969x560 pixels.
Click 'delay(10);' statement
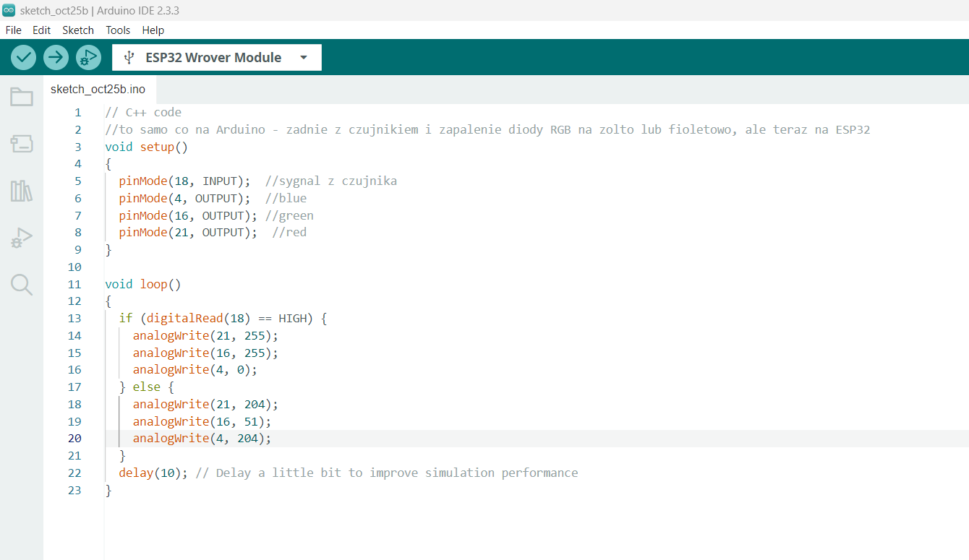pos(153,473)
